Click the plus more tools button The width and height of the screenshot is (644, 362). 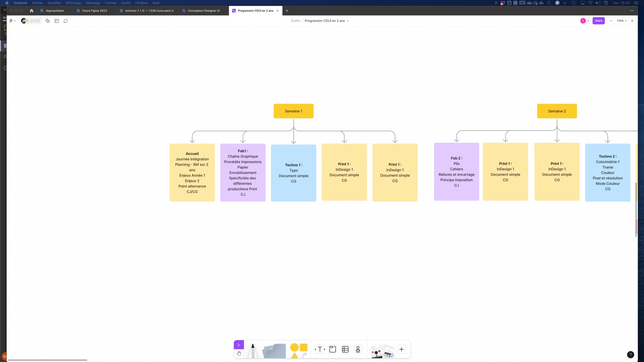tap(401, 349)
